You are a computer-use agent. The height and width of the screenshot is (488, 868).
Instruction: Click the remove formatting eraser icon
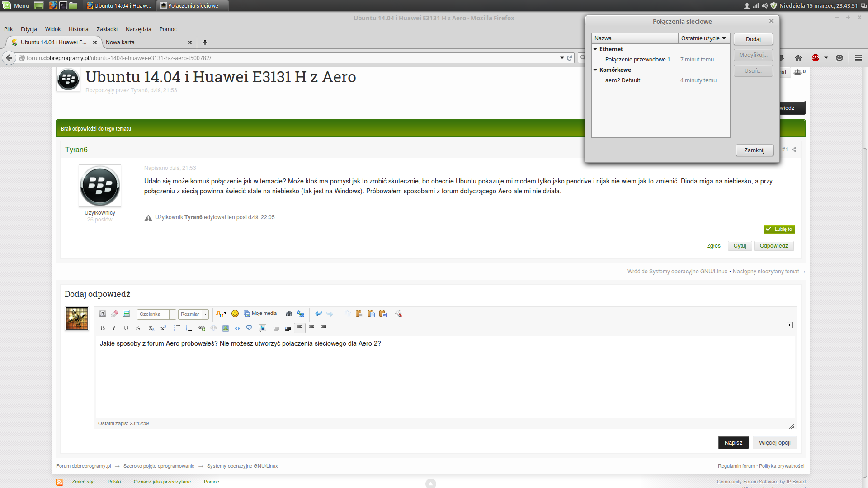[114, 314]
